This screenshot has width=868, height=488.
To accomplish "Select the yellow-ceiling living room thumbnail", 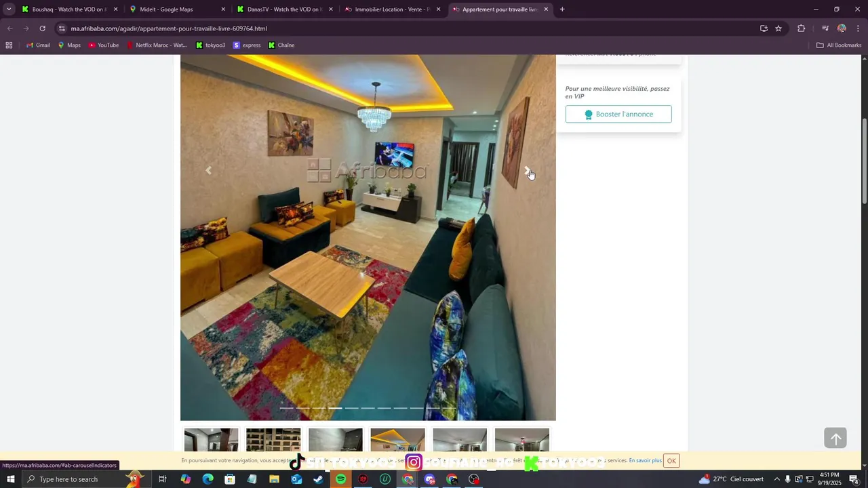I will (x=398, y=439).
